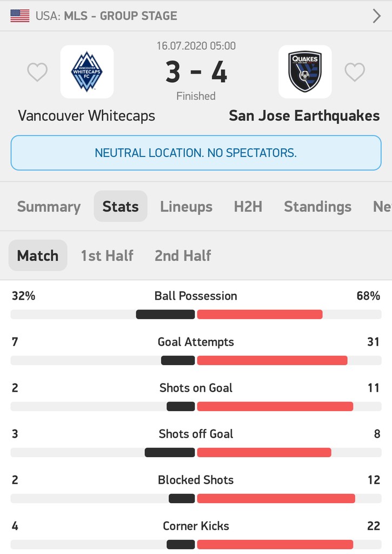392x554 pixels.
Task: Click the Vancouver Whitecaps team name
Action: coord(87,116)
